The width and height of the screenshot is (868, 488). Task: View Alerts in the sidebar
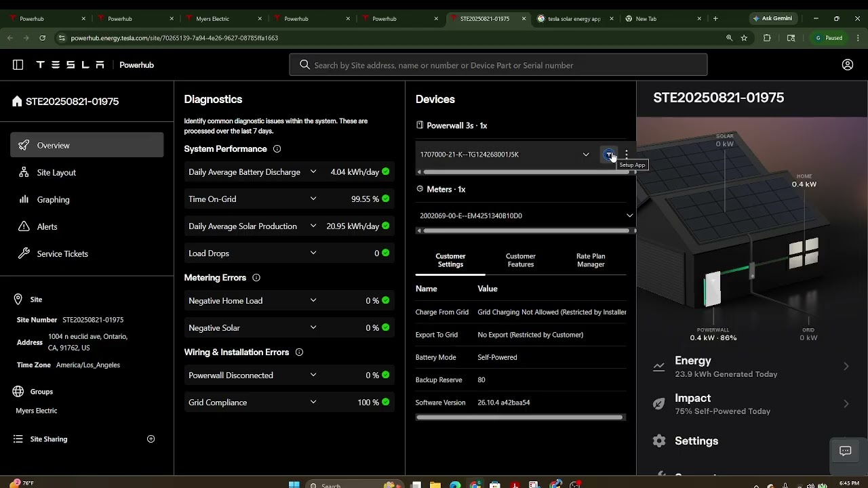[x=87, y=226]
